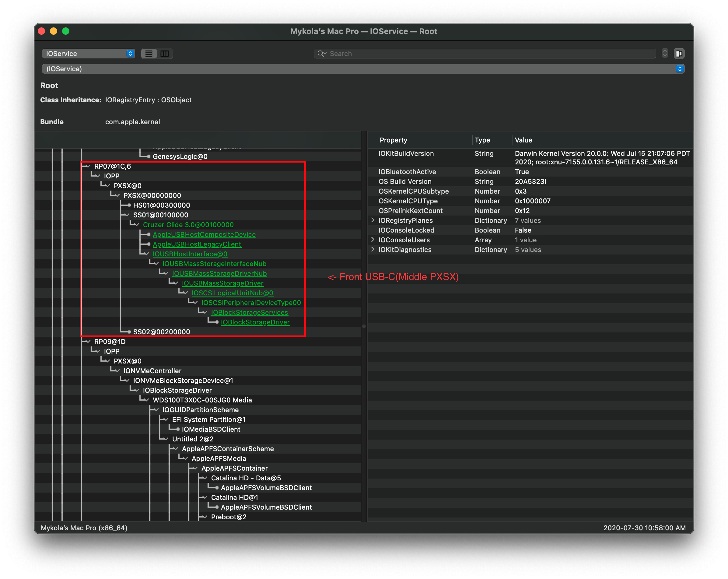This screenshot has width=728, height=579.
Task: Collapse the IONVMeController node
Action: pos(117,370)
